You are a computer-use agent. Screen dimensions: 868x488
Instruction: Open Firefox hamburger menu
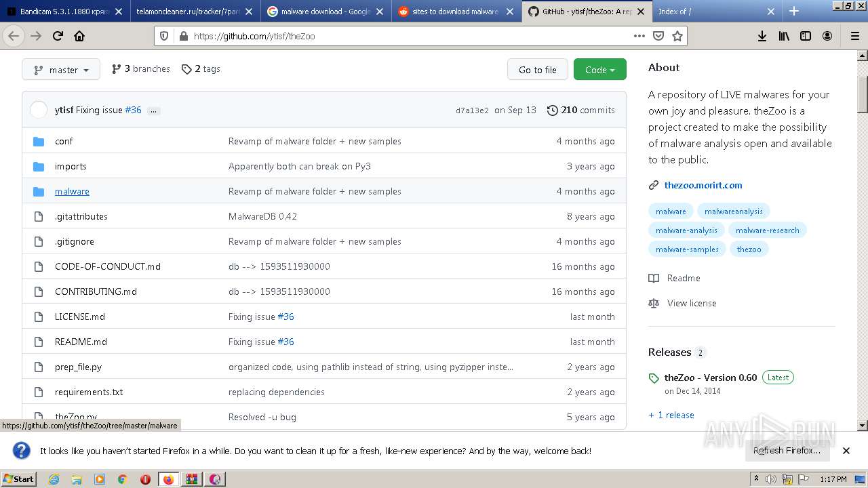pos(855,36)
